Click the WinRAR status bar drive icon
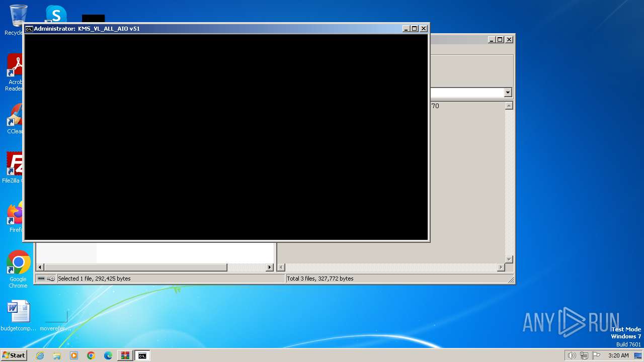644x362 pixels. (41, 279)
